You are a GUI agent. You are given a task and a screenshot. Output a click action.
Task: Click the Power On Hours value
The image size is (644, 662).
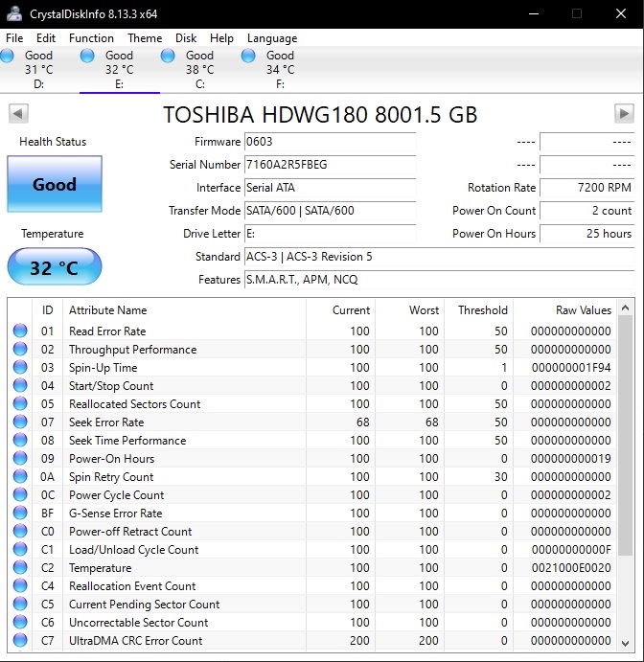[587, 234]
